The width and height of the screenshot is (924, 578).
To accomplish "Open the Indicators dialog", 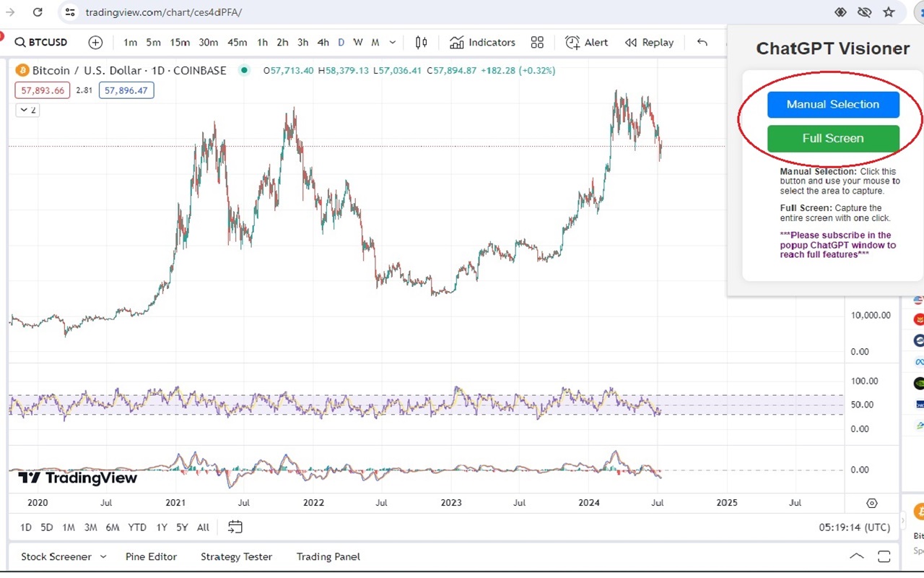I will click(482, 43).
